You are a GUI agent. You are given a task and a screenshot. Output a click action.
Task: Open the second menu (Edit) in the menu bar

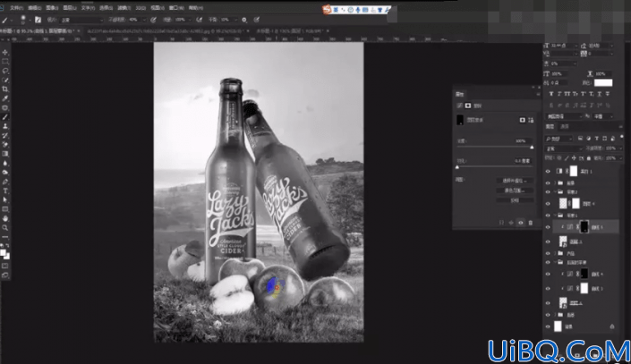[x=35, y=8]
